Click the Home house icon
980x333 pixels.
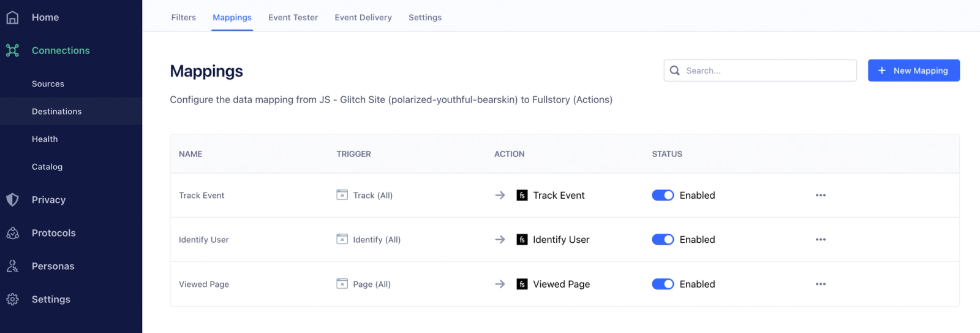[x=12, y=17]
